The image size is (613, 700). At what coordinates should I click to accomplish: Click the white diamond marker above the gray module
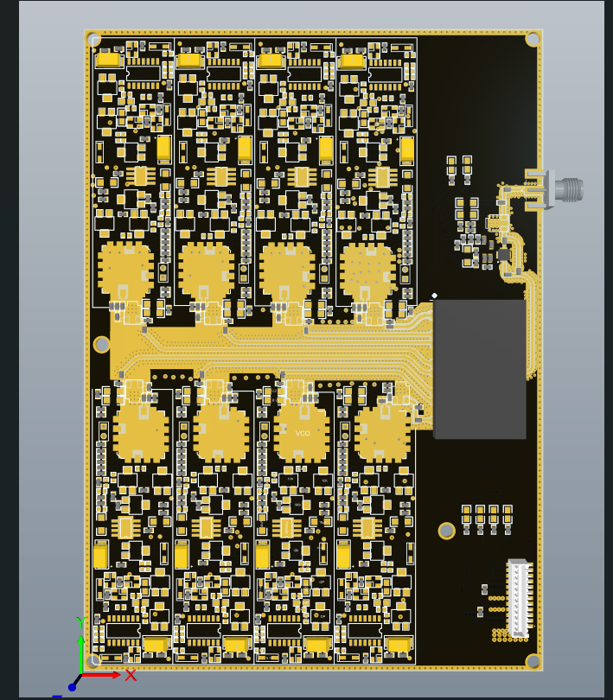tap(434, 296)
